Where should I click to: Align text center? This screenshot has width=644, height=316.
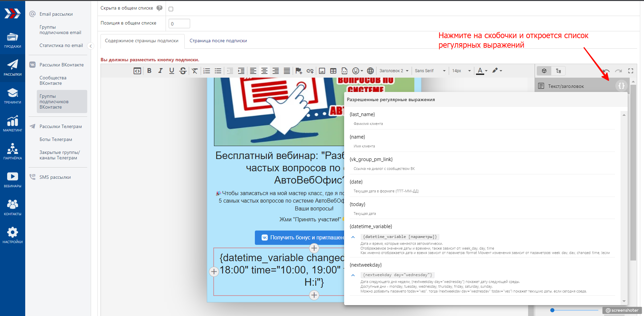click(x=264, y=71)
